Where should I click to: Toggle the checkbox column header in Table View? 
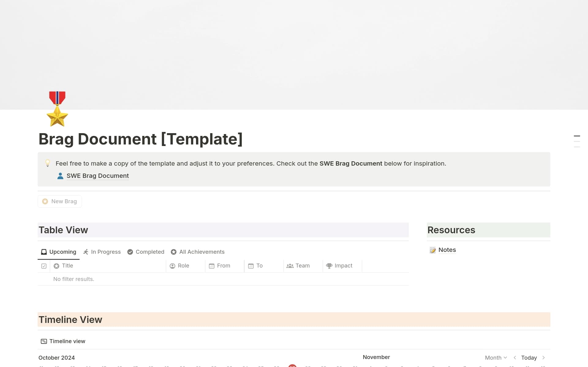point(44,266)
